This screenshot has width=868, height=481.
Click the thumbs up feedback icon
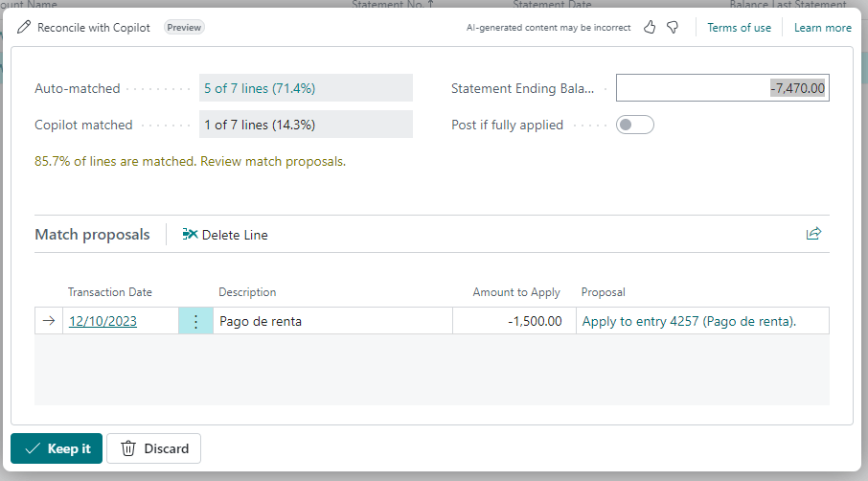click(650, 28)
